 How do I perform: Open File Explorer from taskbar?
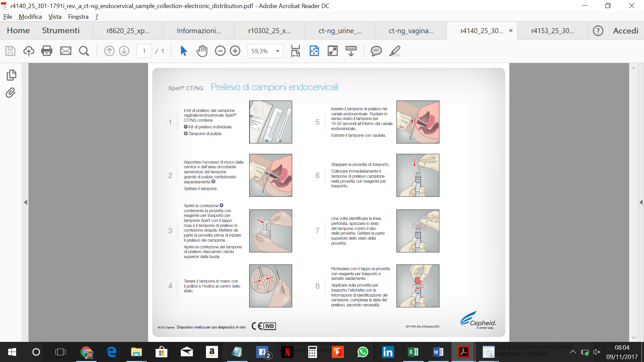point(136,352)
